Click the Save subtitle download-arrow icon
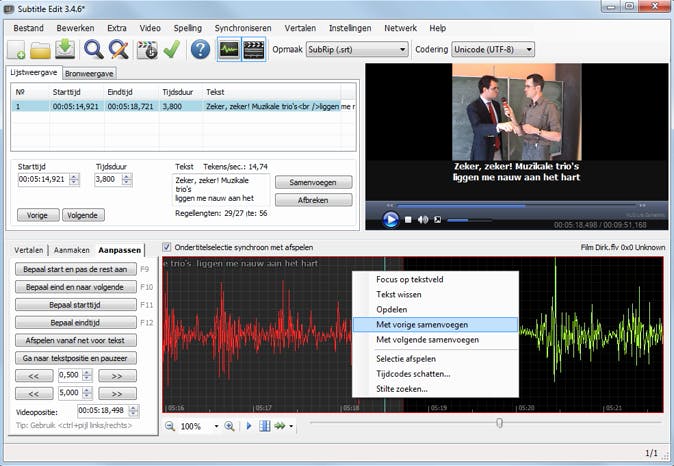The image size is (674, 466). 65,49
